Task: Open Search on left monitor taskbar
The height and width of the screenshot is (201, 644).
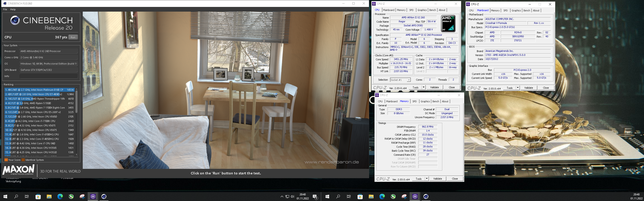Action: [16, 197]
